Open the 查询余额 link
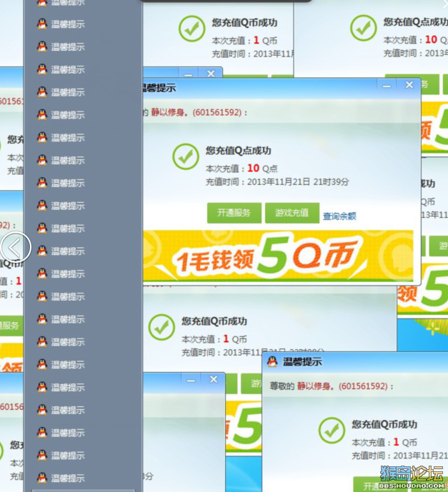 (339, 216)
